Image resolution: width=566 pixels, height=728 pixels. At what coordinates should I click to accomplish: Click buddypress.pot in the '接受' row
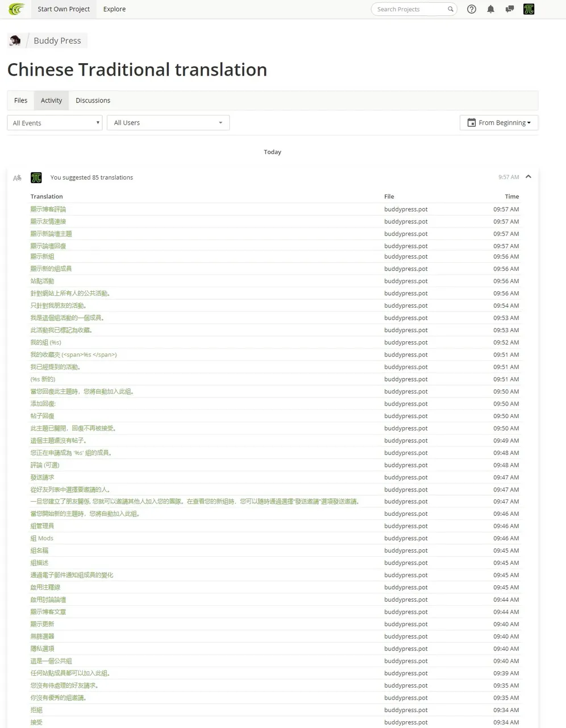(x=406, y=723)
